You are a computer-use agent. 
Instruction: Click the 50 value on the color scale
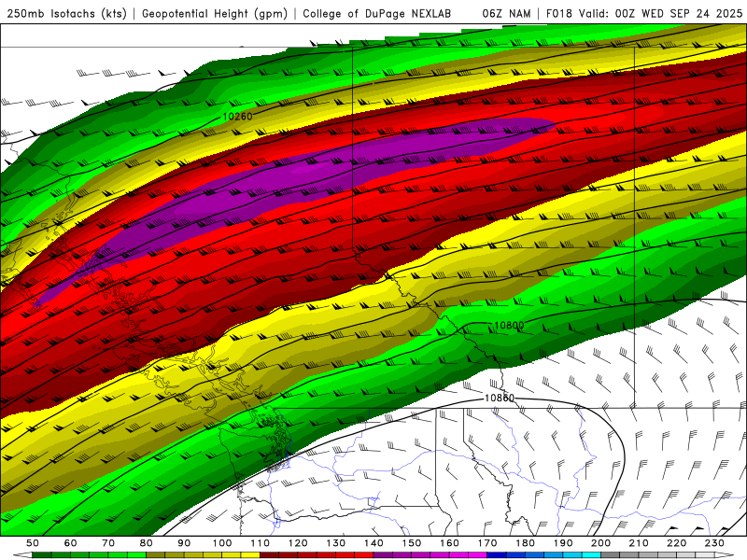(x=33, y=543)
